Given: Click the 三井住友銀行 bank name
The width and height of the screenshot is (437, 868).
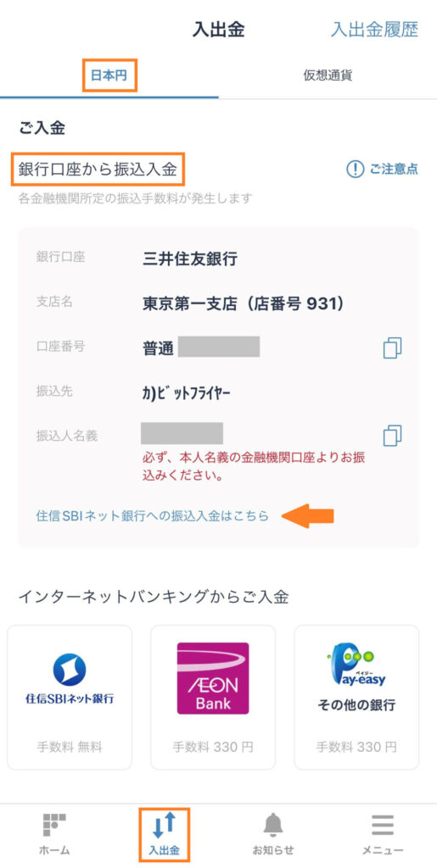Looking at the screenshot, I should click(x=190, y=259).
